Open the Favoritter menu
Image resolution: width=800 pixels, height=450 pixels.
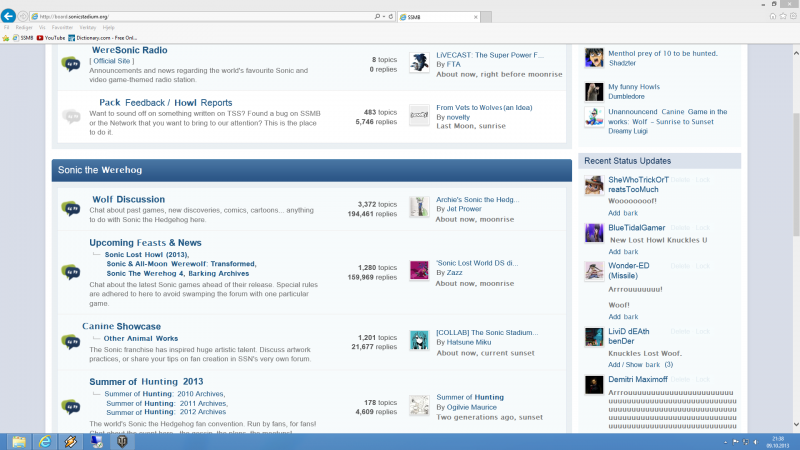click(x=62, y=28)
